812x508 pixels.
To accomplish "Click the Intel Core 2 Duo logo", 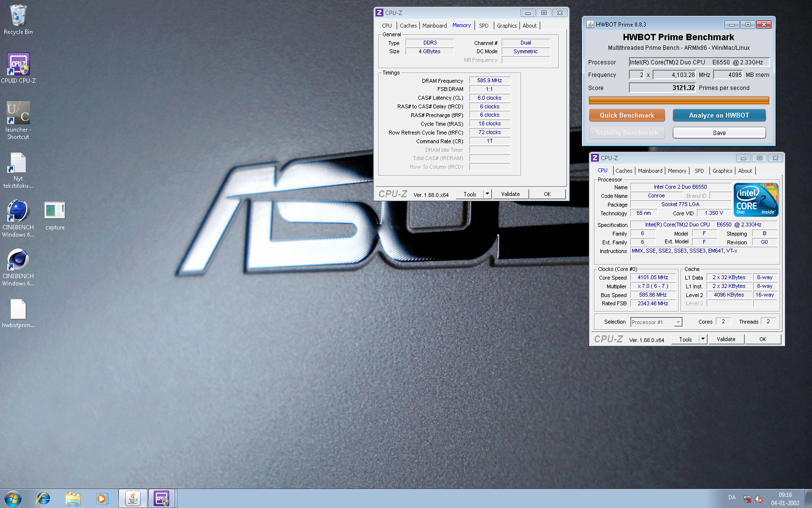I will tap(756, 199).
